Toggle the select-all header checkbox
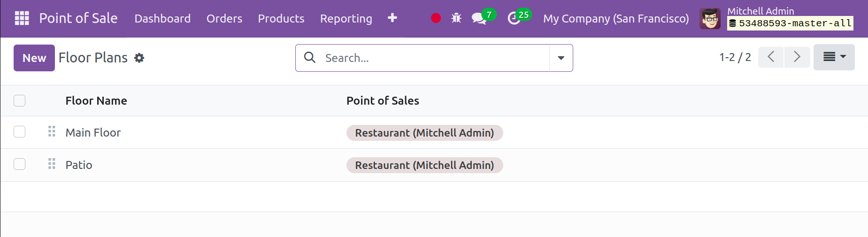Image resolution: width=868 pixels, height=237 pixels. [20, 100]
